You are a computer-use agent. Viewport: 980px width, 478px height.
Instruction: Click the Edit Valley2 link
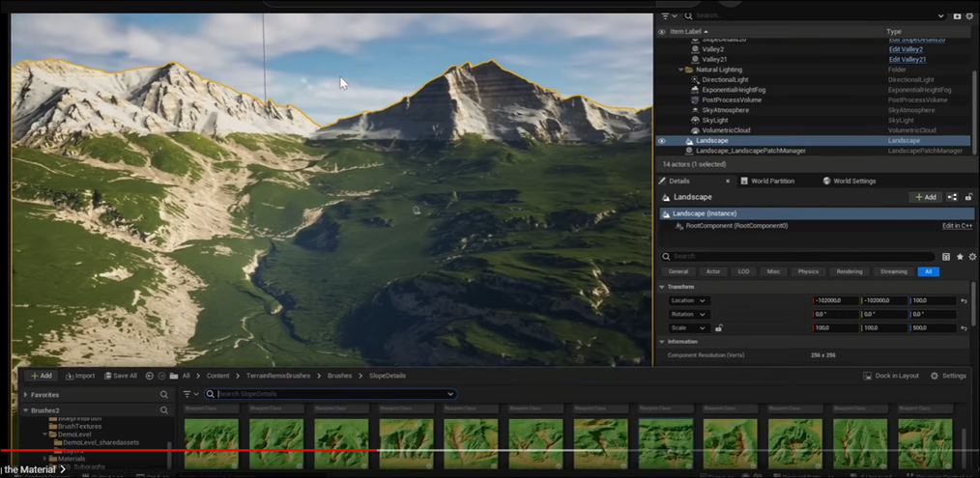[x=906, y=49]
